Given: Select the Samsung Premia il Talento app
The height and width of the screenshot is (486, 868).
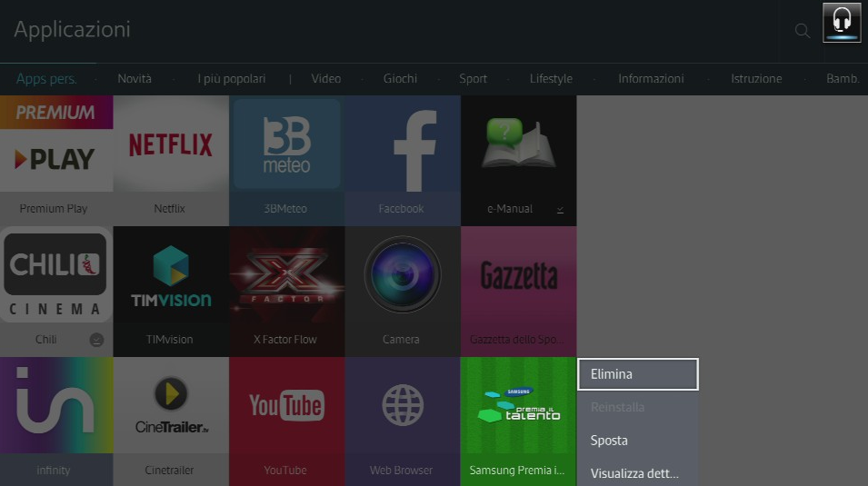Looking at the screenshot, I should (x=518, y=422).
